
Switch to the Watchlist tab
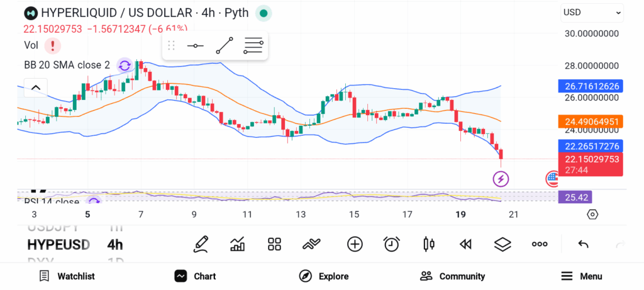(x=67, y=276)
